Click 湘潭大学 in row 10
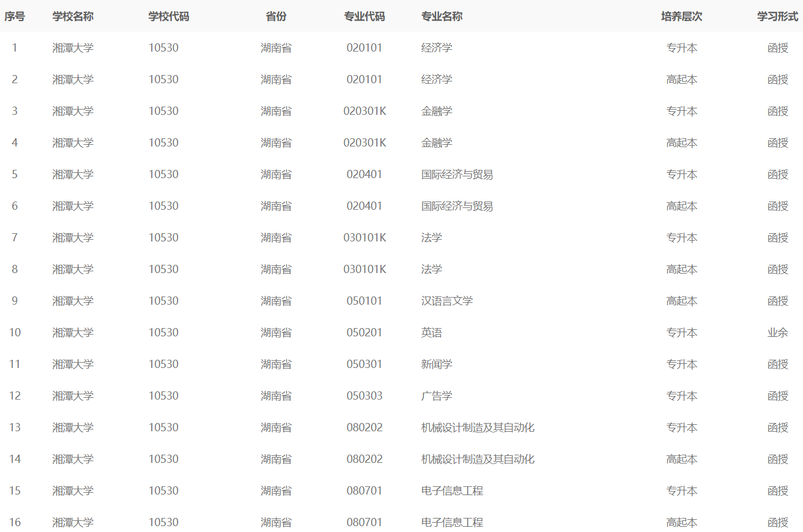The image size is (803, 532). [x=73, y=333]
